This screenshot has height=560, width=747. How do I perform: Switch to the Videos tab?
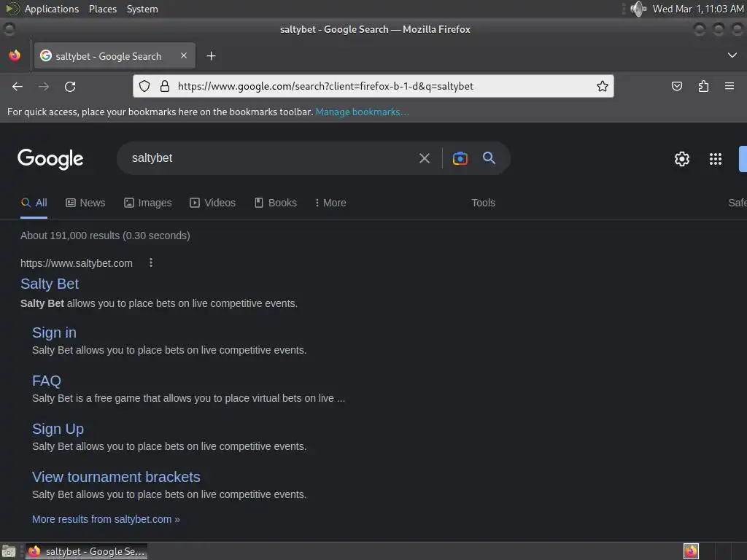212,203
